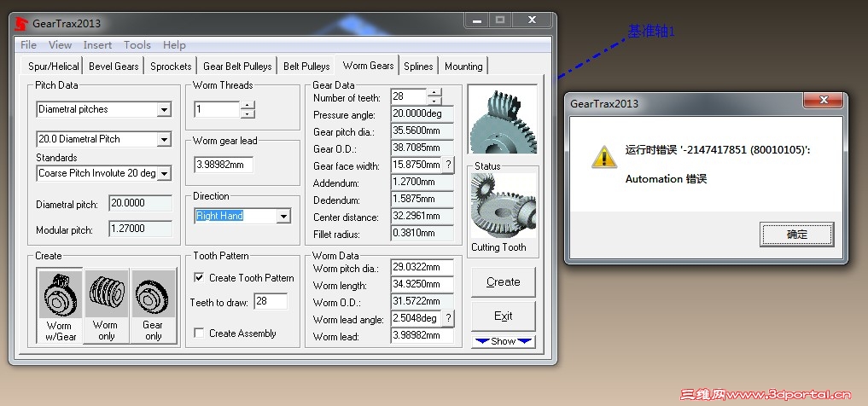
Task: Open the Insert menu
Action: (97, 45)
